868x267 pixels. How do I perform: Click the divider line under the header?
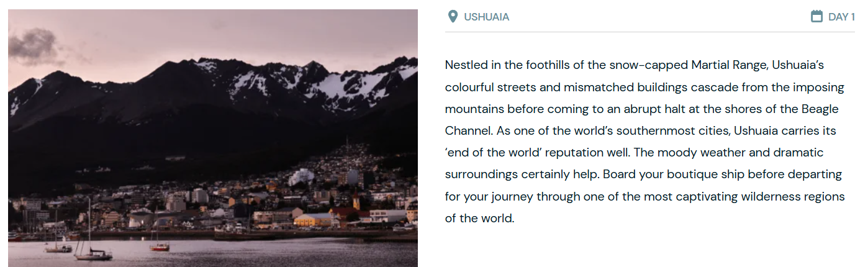coord(650,32)
